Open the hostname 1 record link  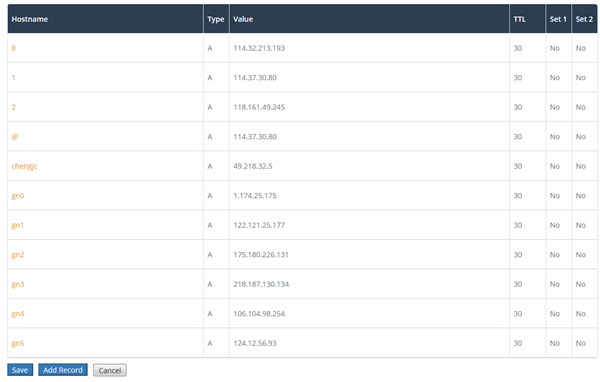click(13, 78)
